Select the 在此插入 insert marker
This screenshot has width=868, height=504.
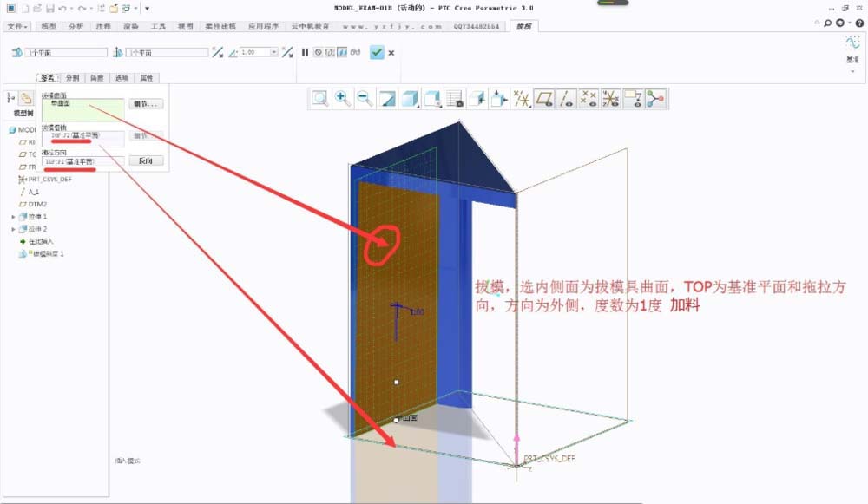click(36, 242)
